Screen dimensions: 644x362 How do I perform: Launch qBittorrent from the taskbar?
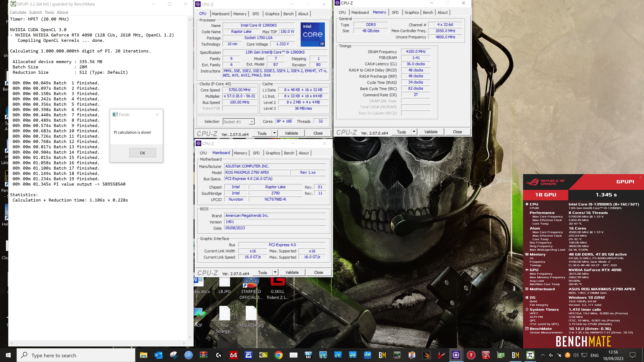(188, 355)
